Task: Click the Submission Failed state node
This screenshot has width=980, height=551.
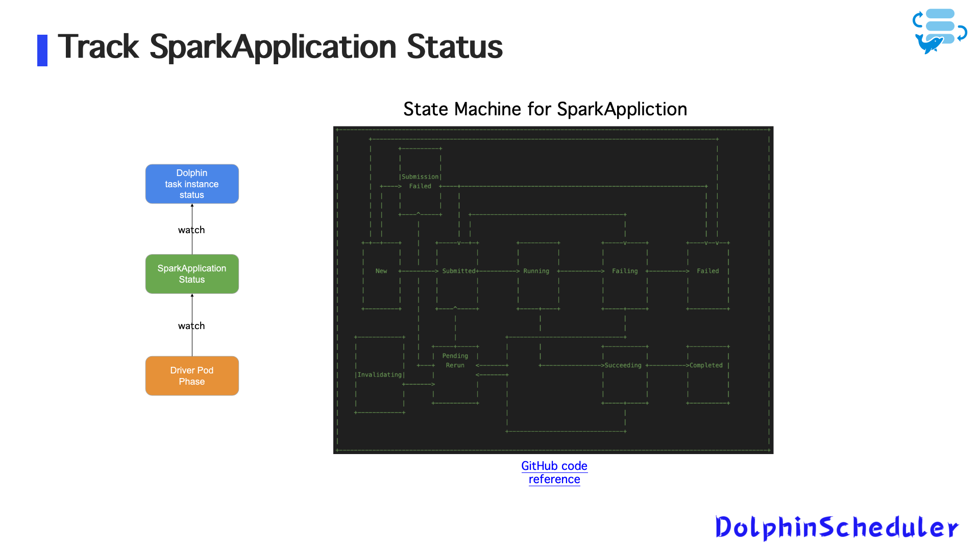Action: coord(420,182)
